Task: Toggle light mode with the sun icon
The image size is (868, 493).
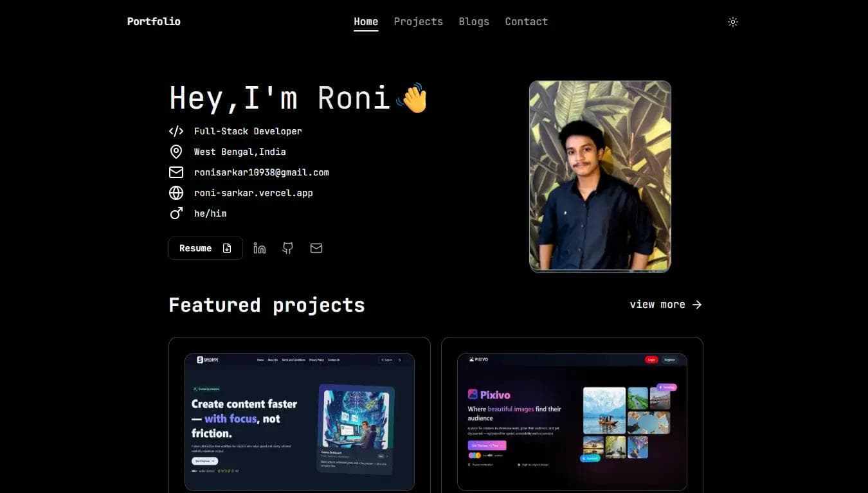Action: [x=732, y=21]
